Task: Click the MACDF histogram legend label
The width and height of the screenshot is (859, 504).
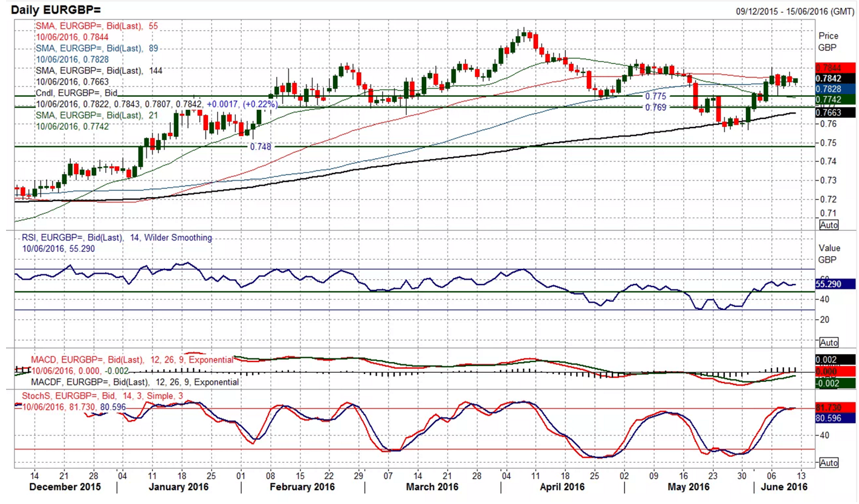Action: pyautogui.click(x=135, y=382)
